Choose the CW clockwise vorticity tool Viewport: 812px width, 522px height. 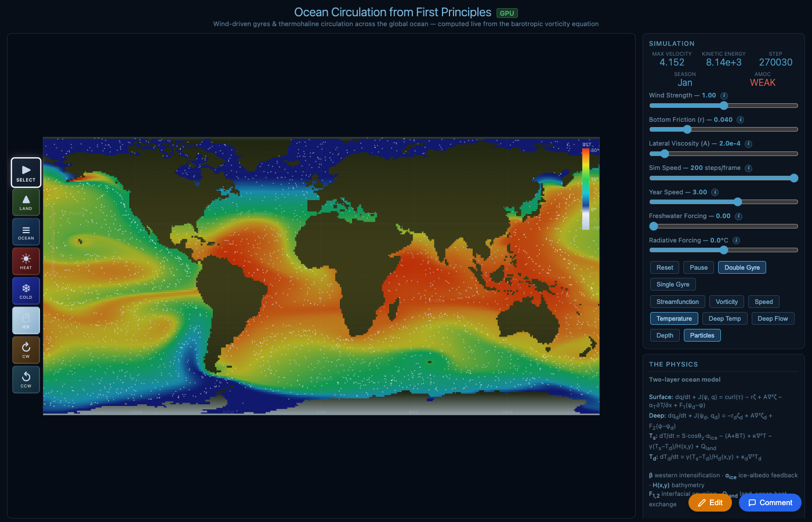point(26,350)
